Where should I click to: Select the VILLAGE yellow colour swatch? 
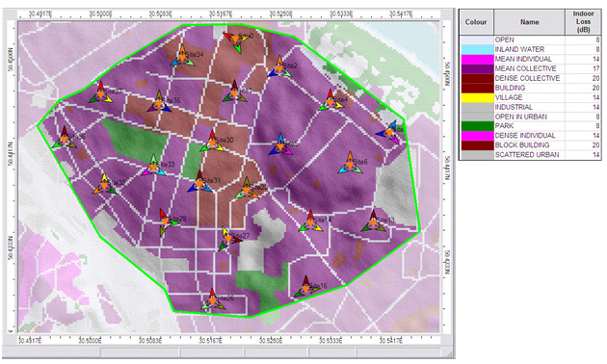pyautogui.click(x=477, y=97)
